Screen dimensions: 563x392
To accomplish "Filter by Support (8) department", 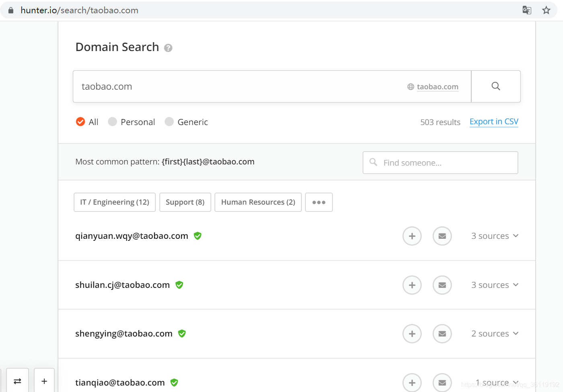I will (185, 202).
